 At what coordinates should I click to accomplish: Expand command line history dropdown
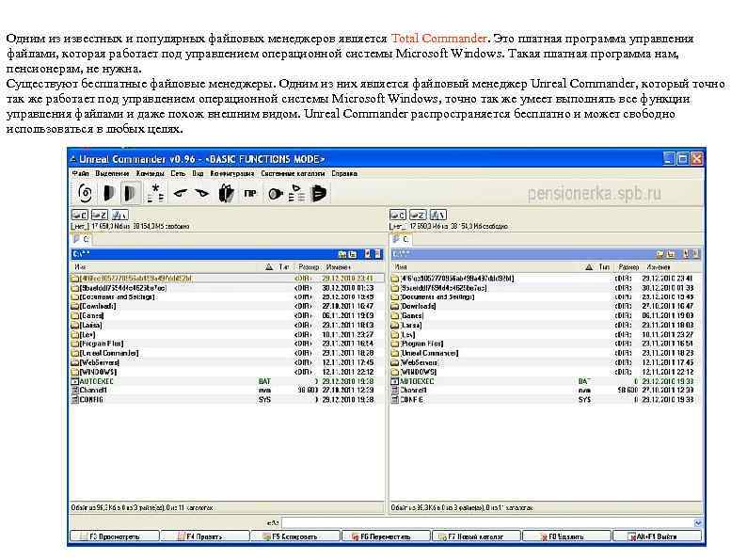tap(698, 523)
